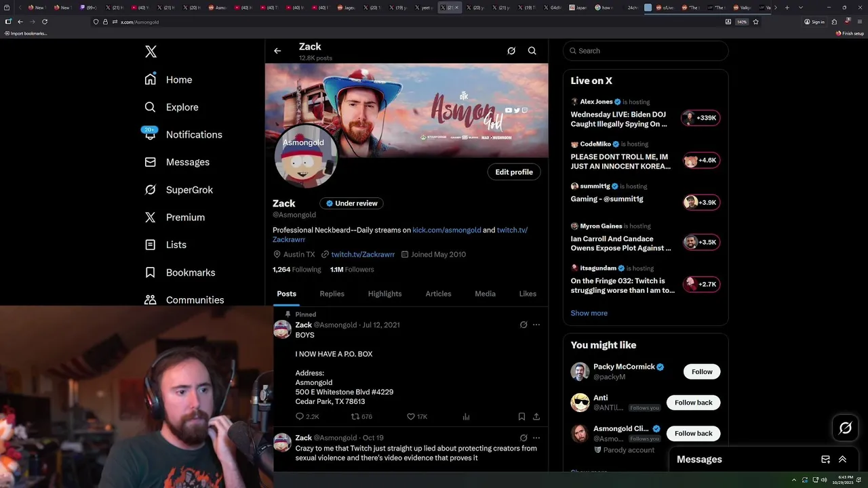Viewport: 868px width, 488px height.
Task: Select the Posts tab
Action: point(286,293)
